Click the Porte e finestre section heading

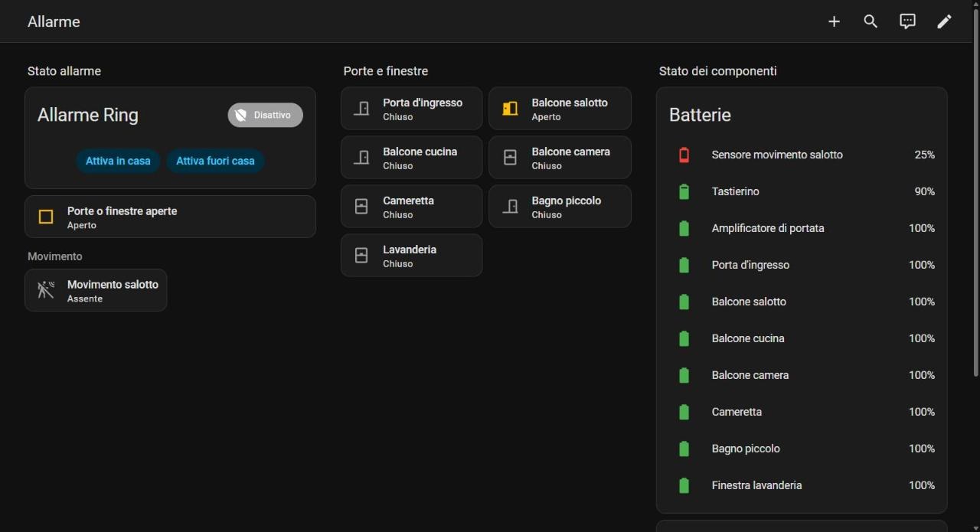pyautogui.click(x=386, y=71)
